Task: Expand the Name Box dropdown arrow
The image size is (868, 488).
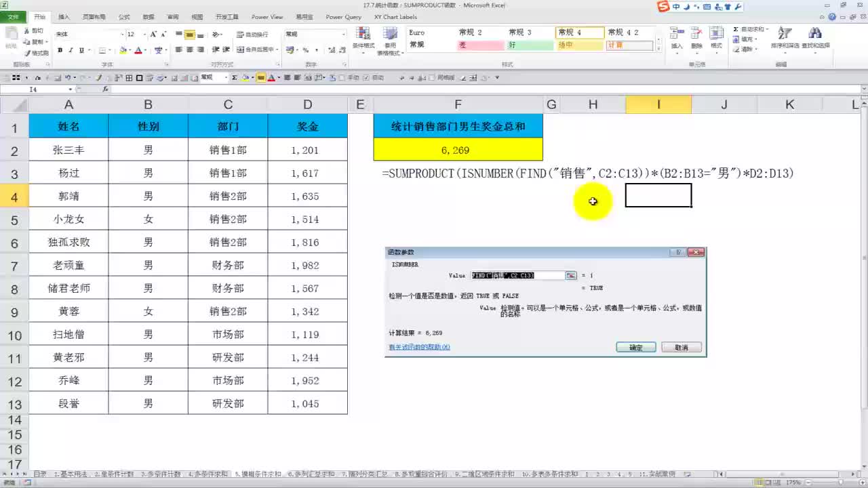Action: 70,89
